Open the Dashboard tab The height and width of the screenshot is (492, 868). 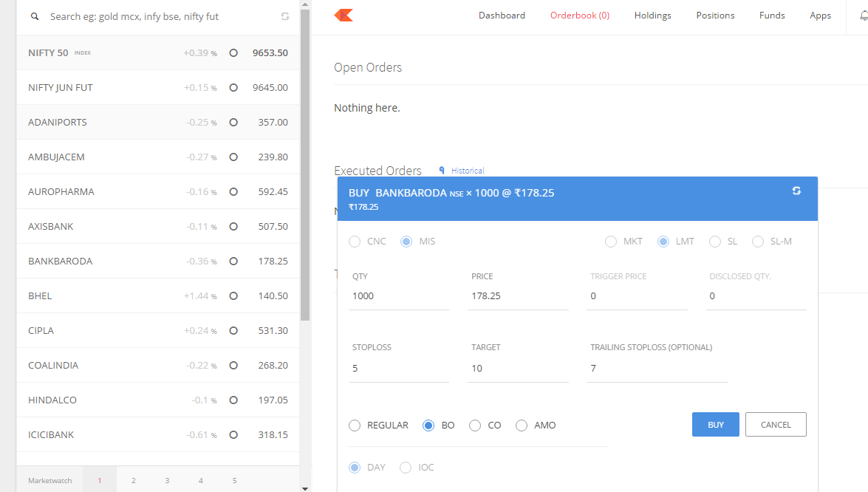(x=502, y=16)
